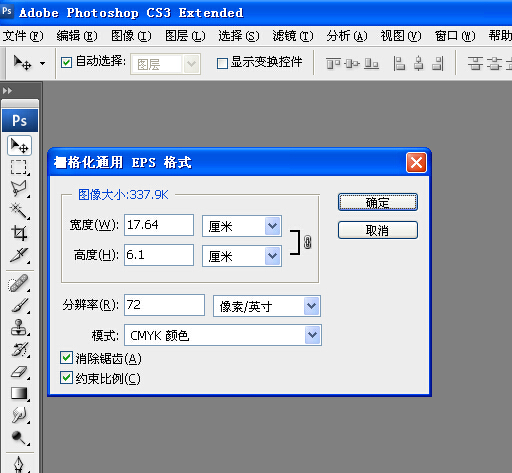
Task: Click align right edges icon
Action: 438,63
